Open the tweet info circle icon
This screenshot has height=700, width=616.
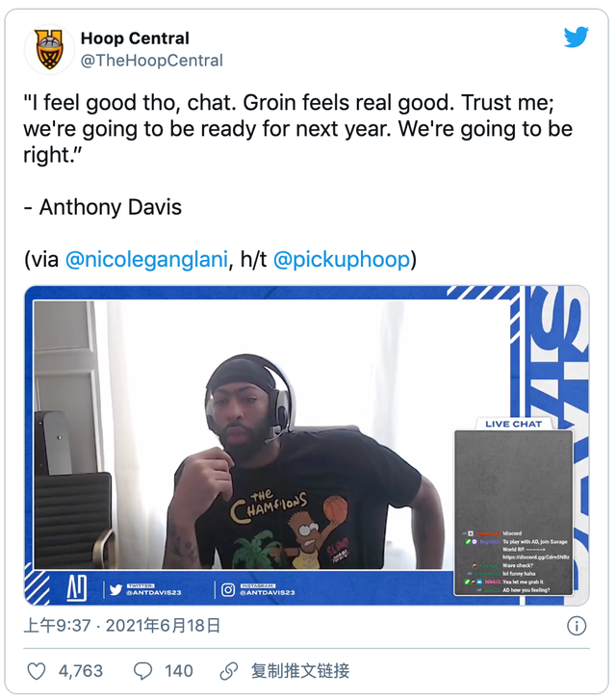[577, 626]
